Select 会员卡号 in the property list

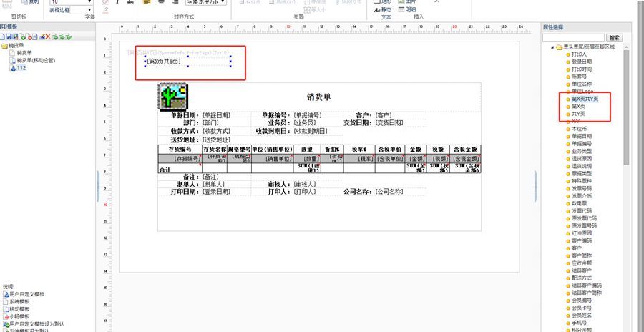click(582, 308)
